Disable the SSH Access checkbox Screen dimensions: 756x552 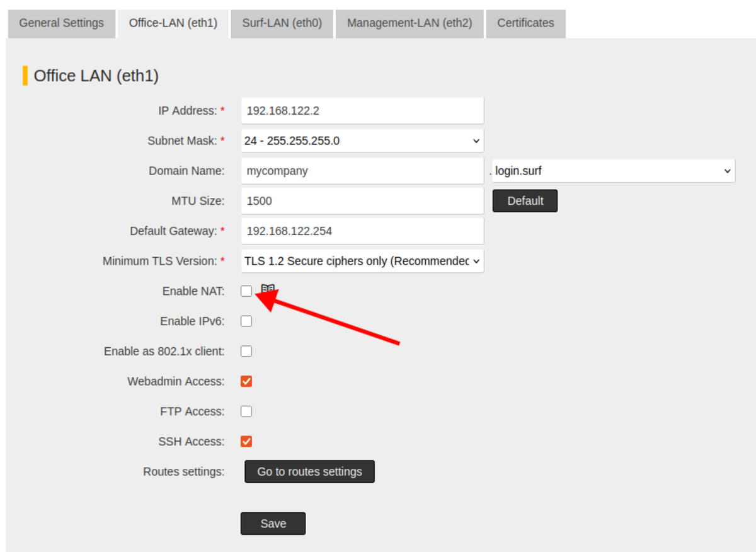coord(246,442)
